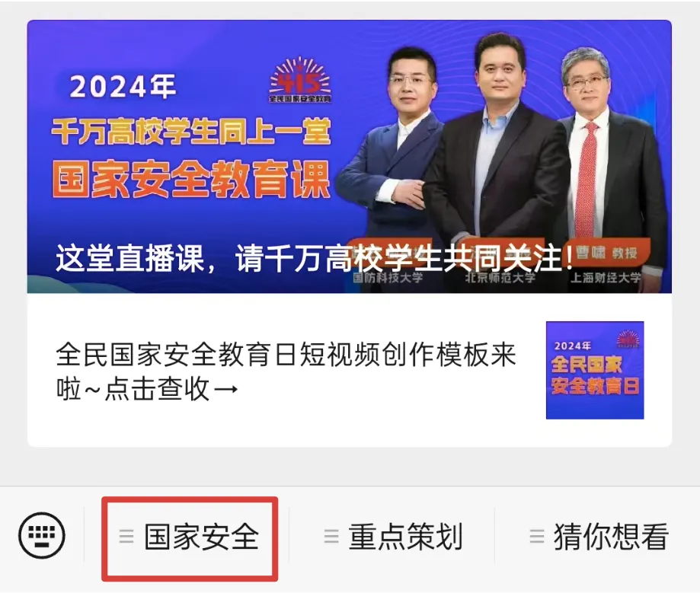
Task: Click the 点击查收 arrow text
Action: (171, 389)
